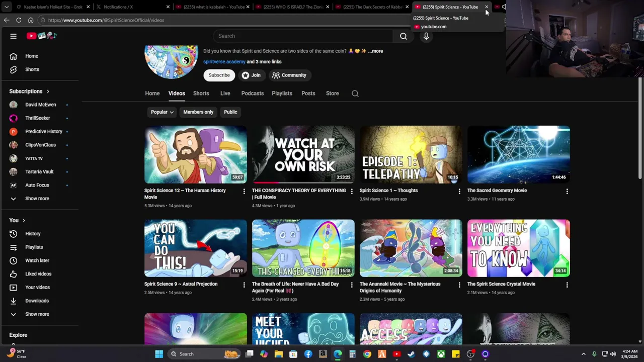Switch to the channel Shorts tab
Image resolution: width=644 pixels, height=362 pixels.
point(201,94)
